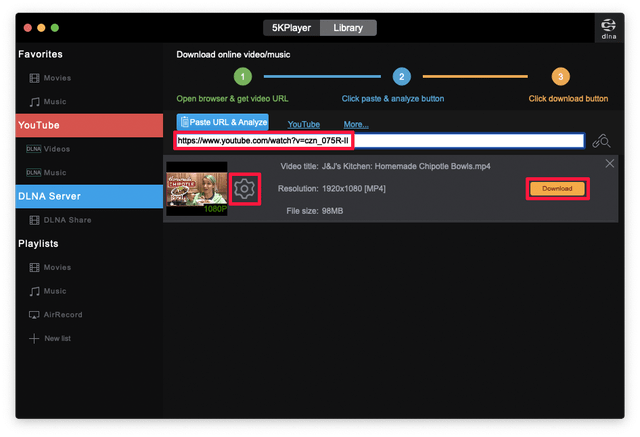Click the macOS green zoom button
The width and height of the screenshot is (640, 437).
pos(55,28)
